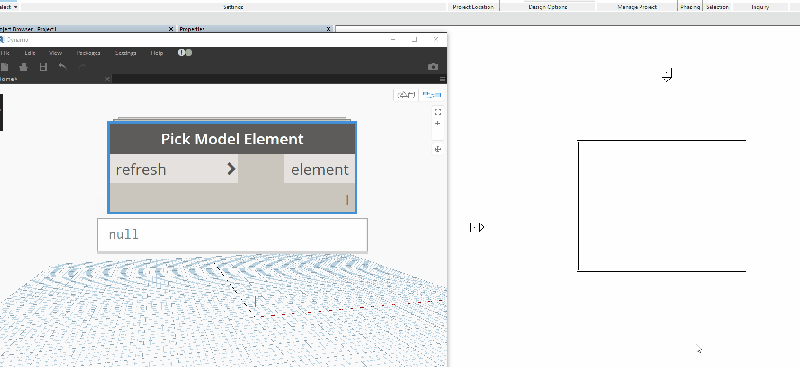Click the notification indicator next to Help

[x=185, y=53]
